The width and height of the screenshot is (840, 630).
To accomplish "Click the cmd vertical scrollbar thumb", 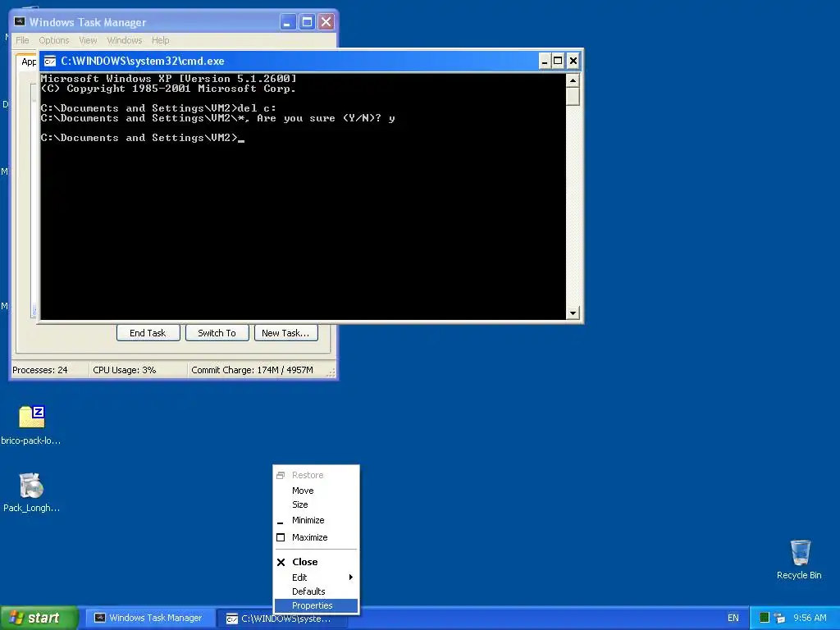I will tap(573, 97).
